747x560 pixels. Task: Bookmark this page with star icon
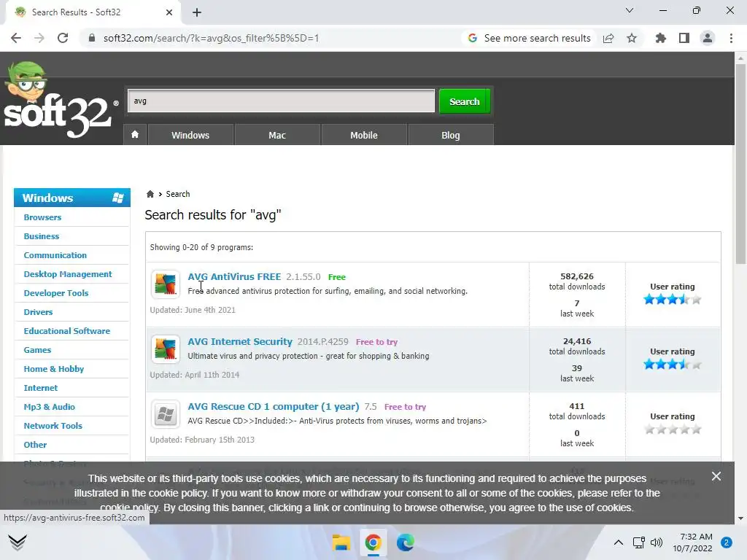[632, 38]
